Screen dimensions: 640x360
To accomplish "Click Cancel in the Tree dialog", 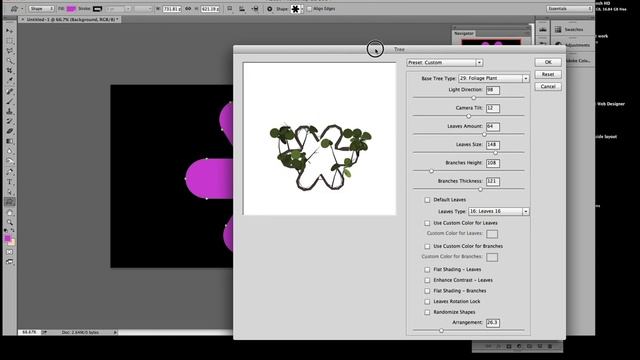I will [x=548, y=87].
